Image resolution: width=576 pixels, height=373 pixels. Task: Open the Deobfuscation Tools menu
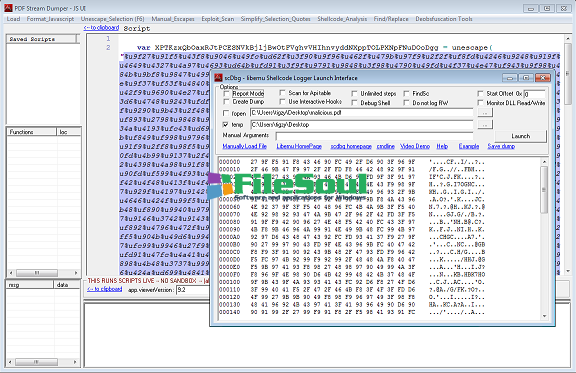pyautogui.click(x=444, y=19)
